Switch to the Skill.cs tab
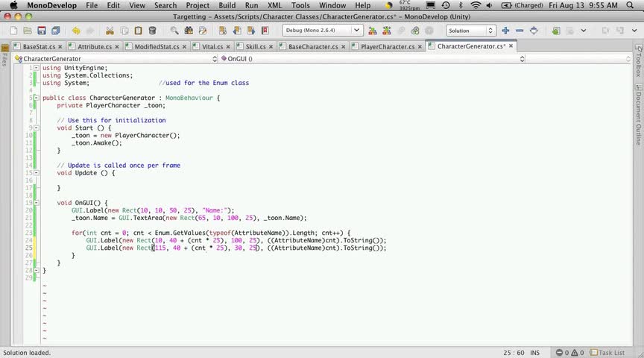The height and width of the screenshot is (358, 644). coord(255,46)
